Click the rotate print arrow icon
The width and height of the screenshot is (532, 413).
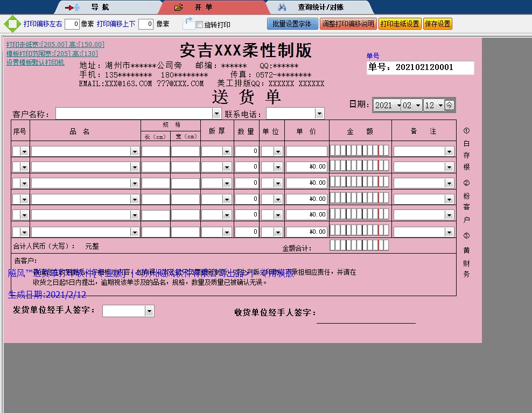[x=188, y=23]
